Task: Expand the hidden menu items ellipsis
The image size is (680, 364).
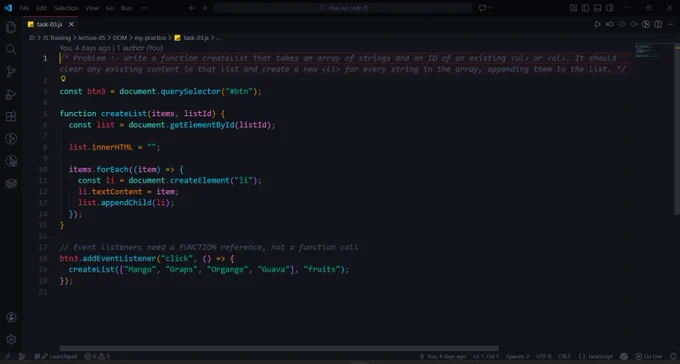Action: click(144, 8)
